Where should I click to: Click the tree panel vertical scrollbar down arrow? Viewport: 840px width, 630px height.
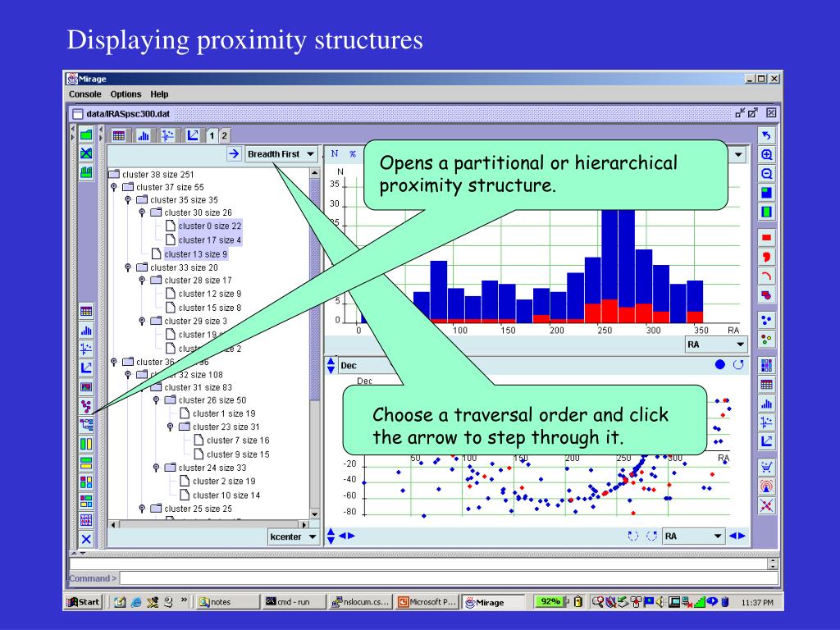(x=314, y=514)
